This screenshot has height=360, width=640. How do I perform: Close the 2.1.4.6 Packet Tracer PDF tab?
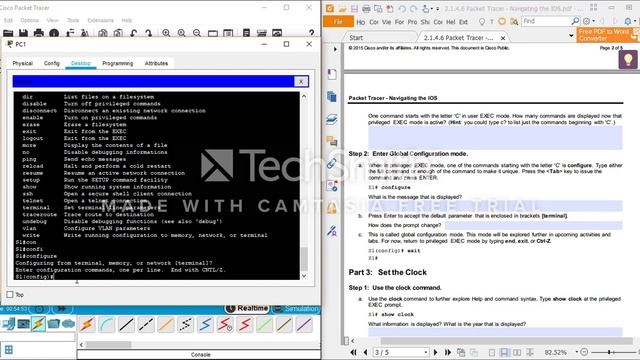(503, 38)
